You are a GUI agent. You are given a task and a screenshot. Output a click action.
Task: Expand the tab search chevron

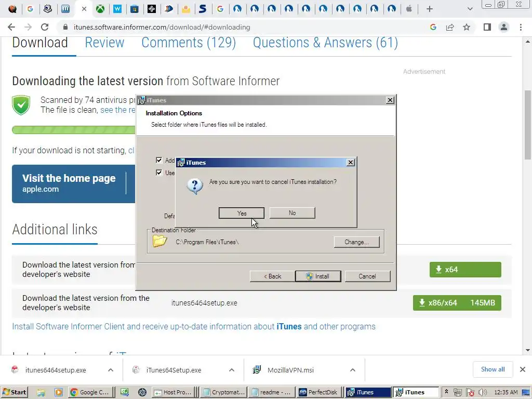tap(470, 9)
